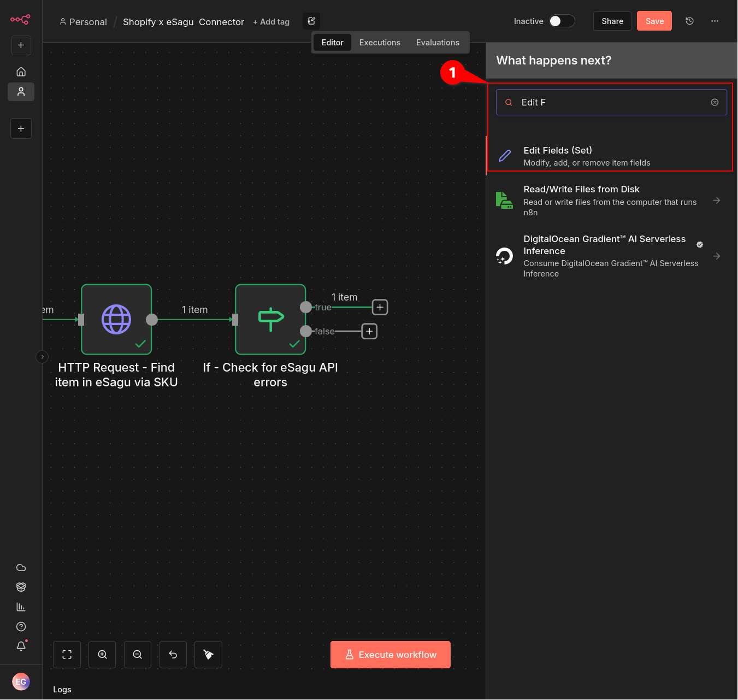Click the fit-to-view zoom icon

(67, 655)
